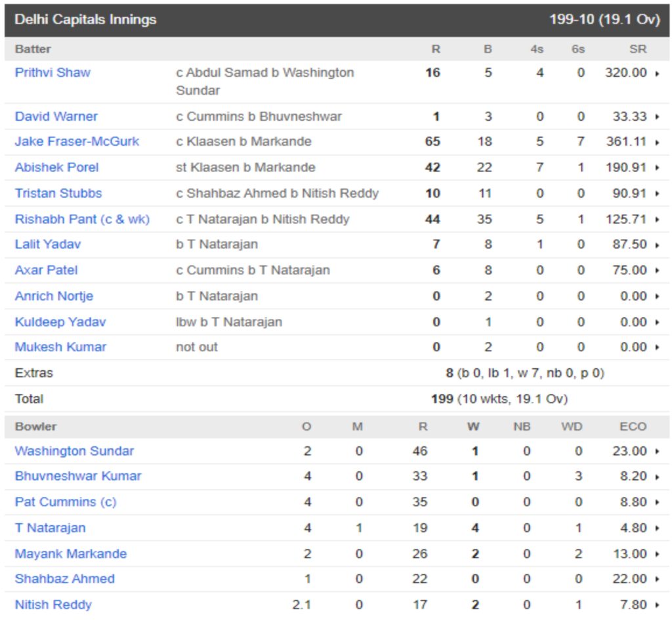This screenshot has width=672, height=623.
Task: Open Washington Sundar bowler link
Action: (x=75, y=451)
